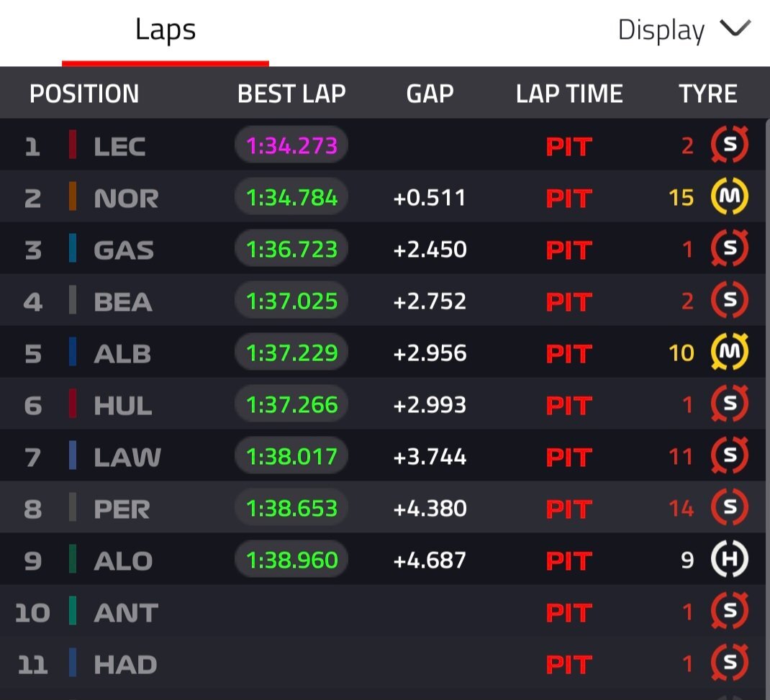This screenshot has width=770, height=700.
Task: Sort by the BEST LAP column header
Action: coord(291,94)
